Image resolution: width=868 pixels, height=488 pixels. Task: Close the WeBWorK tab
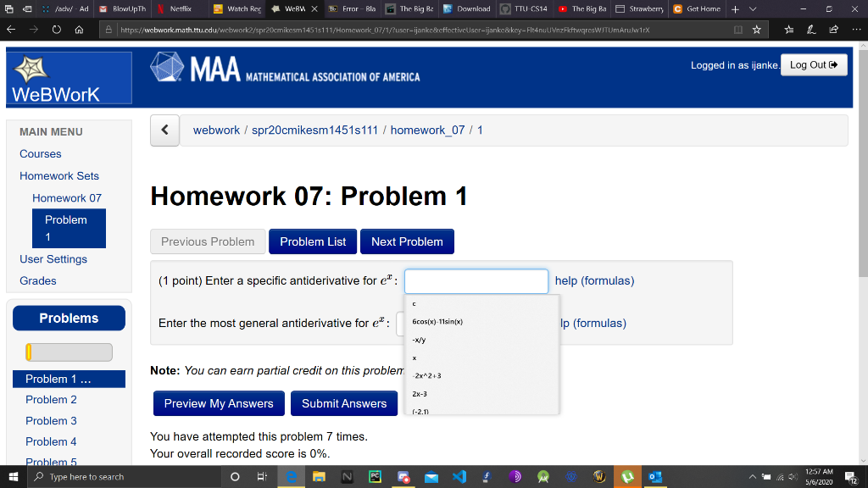click(314, 8)
